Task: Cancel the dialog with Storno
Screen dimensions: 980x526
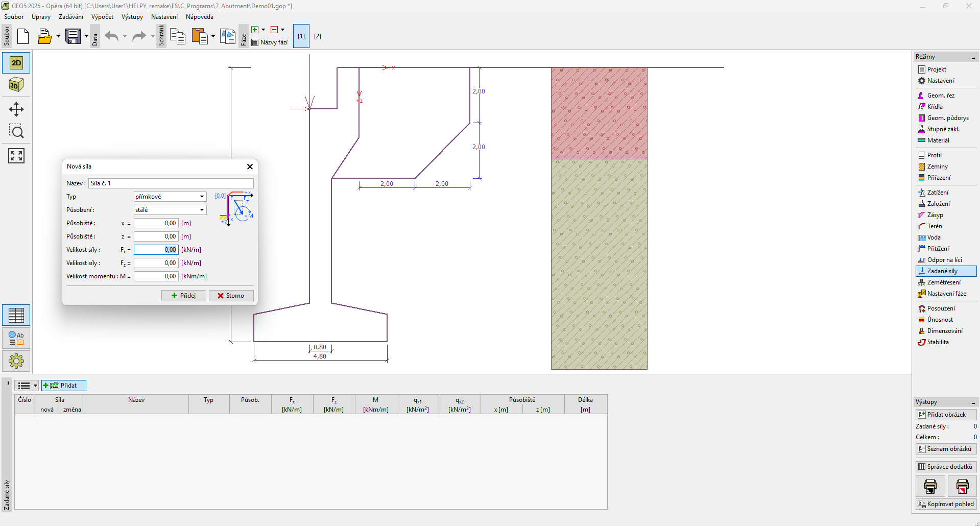Action: click(x=231, y=296)
